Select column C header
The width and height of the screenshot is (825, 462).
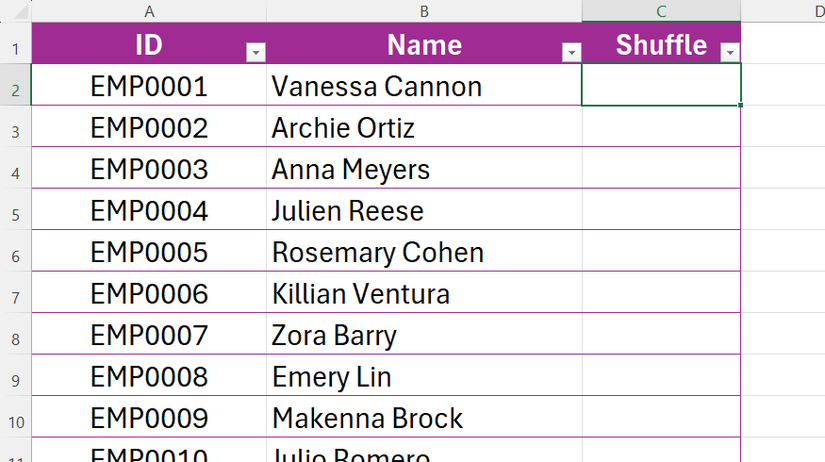coord(661,11)
